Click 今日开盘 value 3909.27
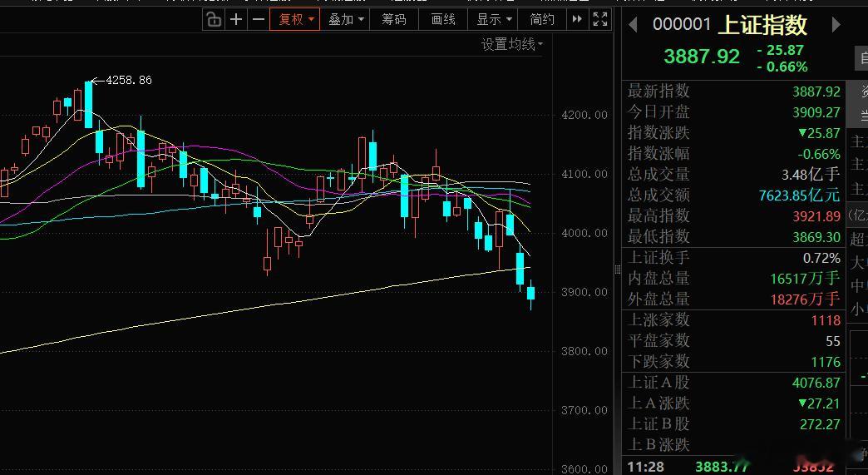The image size is (868, 475). [816, 112]
